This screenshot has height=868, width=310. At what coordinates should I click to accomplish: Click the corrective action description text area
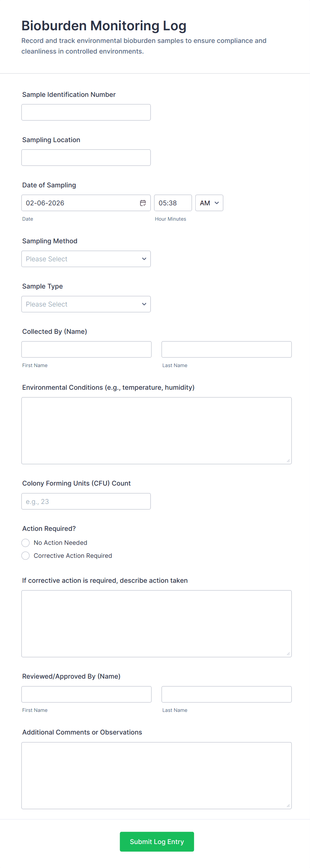157,623
